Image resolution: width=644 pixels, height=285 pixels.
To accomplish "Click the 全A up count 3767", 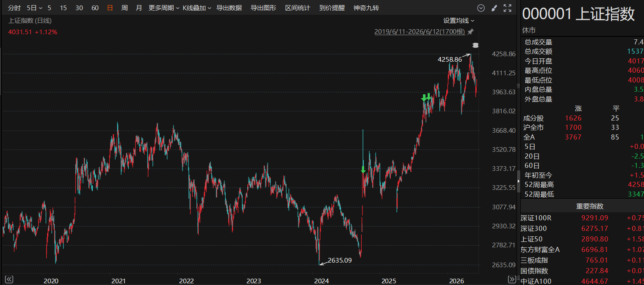I will coord(573,137).
